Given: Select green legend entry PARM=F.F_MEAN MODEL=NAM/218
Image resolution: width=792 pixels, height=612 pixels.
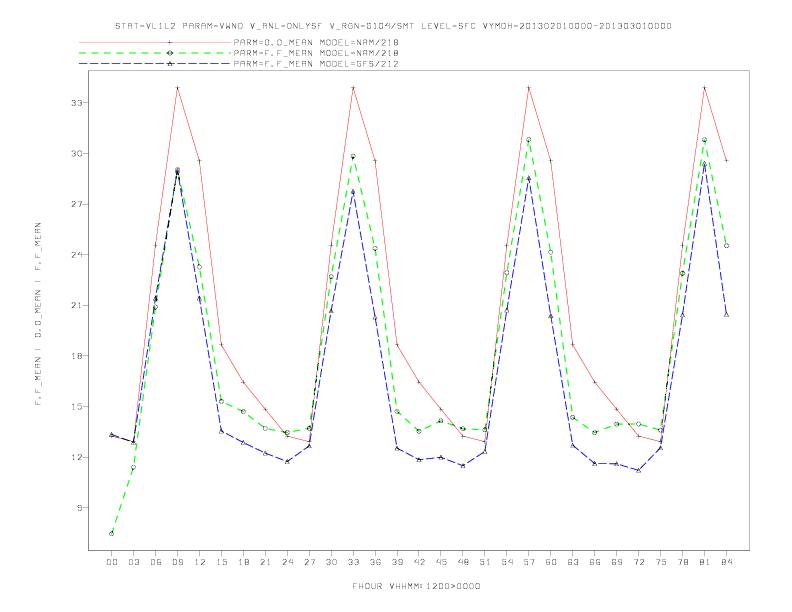Looking at the screenshot, I should (316, 53).
